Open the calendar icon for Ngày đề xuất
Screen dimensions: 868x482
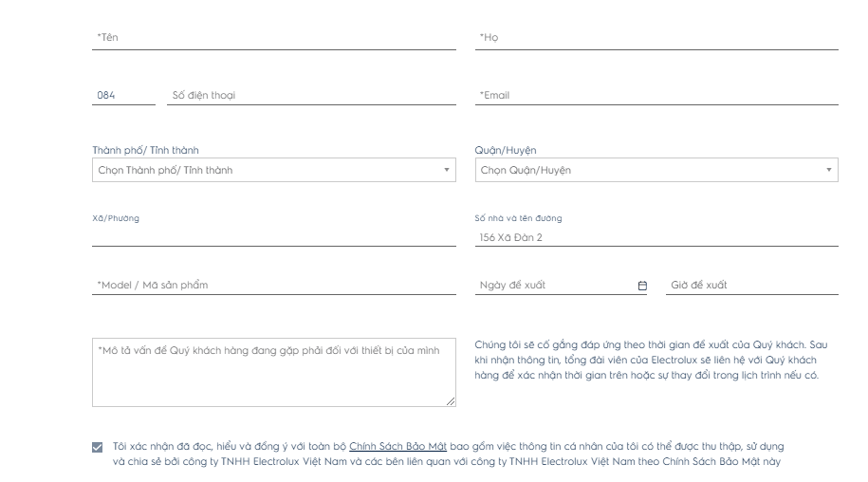click(x=642, y=286)
